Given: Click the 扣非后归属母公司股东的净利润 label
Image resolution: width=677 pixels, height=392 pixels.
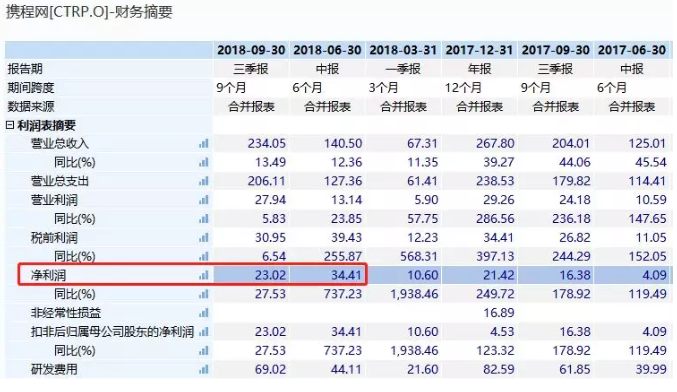Looking at the screenshot, I should (112, 332).
